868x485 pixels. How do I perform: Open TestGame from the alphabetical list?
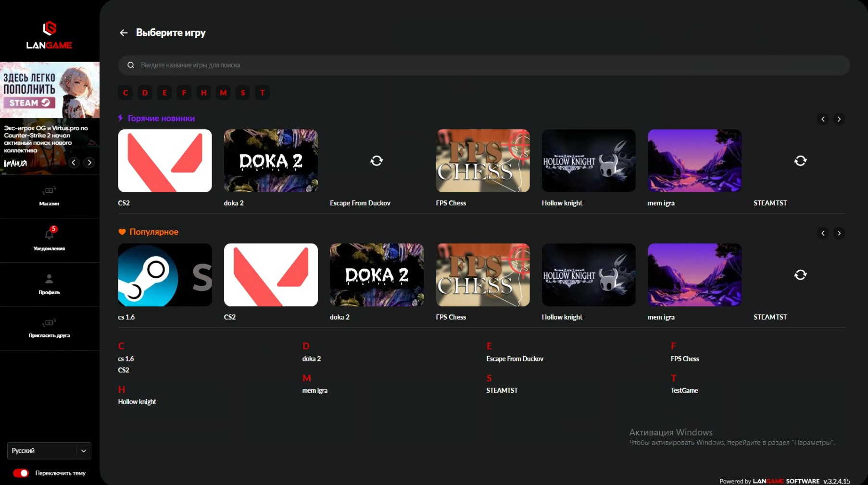684,391
